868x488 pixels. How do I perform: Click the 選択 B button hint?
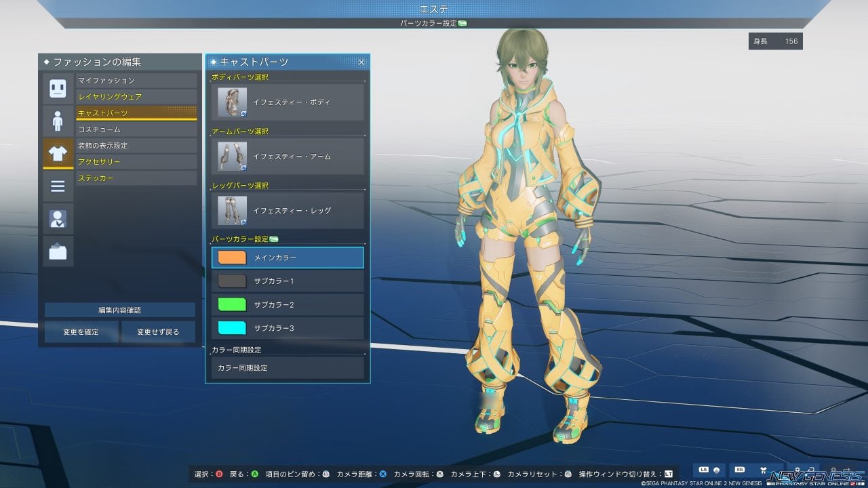219,474
